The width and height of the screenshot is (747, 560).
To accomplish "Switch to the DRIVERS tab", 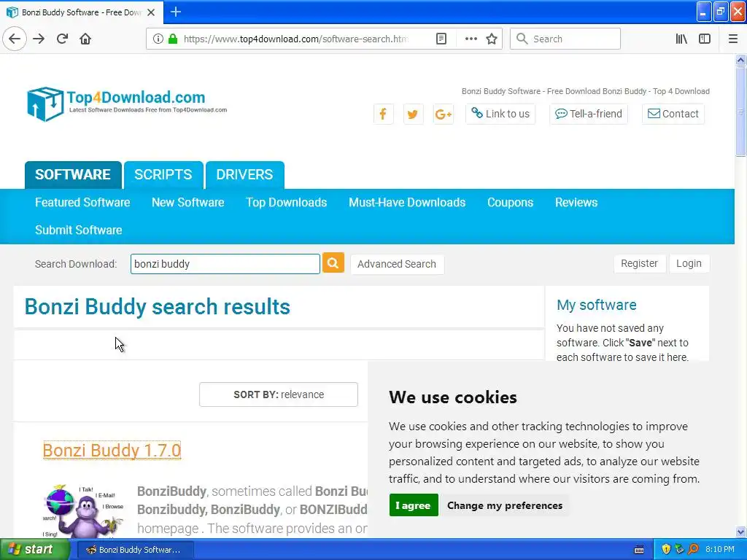I will click(x=244, y=175).
